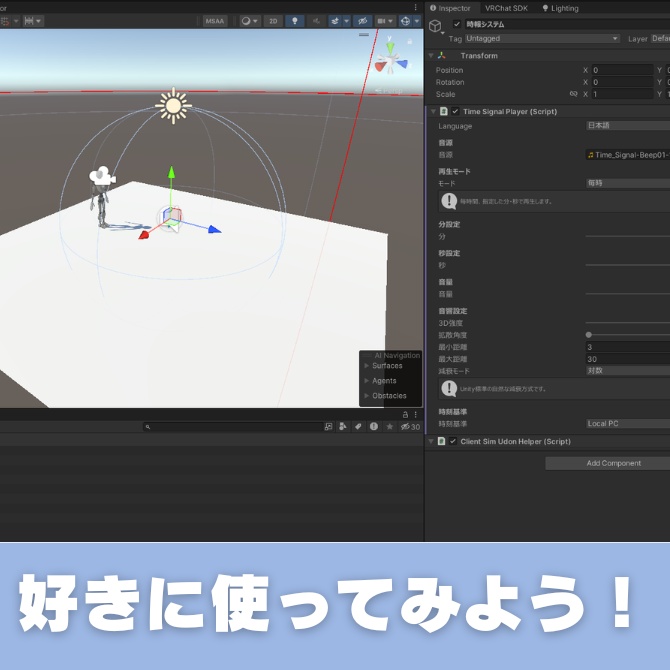Adjust the 分 slider

(x=628, y=236)
